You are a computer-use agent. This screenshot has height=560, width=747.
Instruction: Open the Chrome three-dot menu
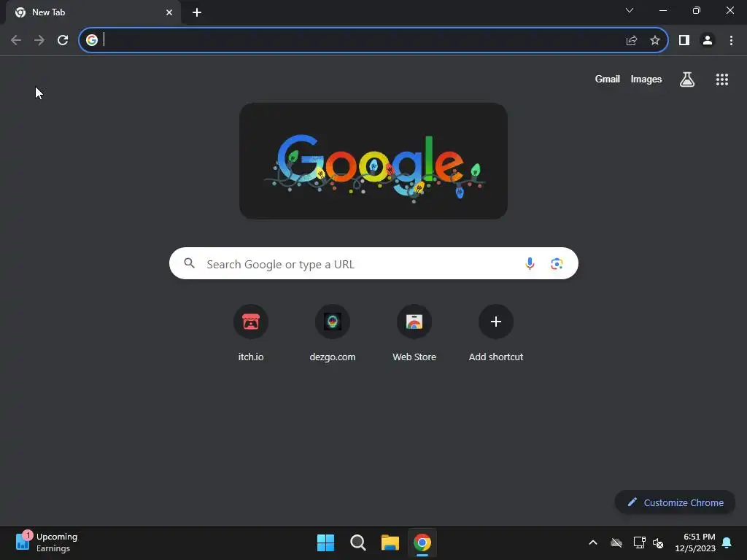pyautogui.click(x=731, y=41)
